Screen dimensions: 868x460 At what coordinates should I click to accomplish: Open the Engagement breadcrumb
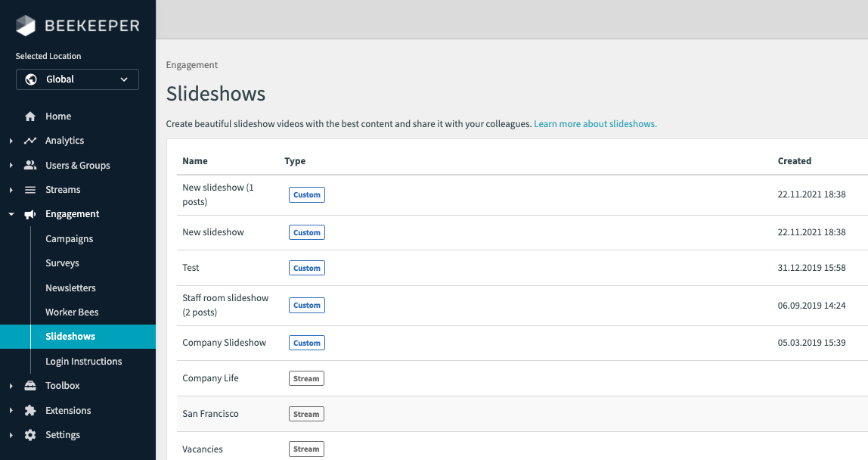click(x=191, y=65)
